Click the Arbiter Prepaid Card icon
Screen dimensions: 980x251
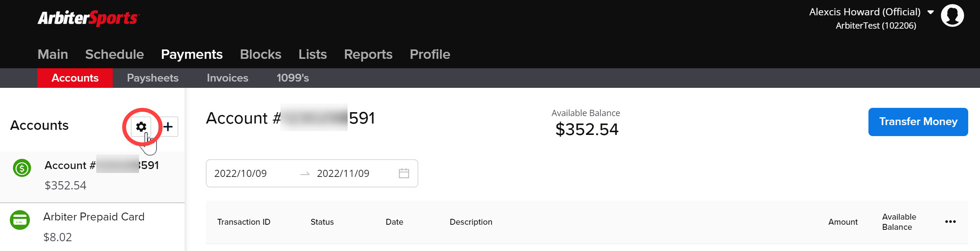point(20,220)
